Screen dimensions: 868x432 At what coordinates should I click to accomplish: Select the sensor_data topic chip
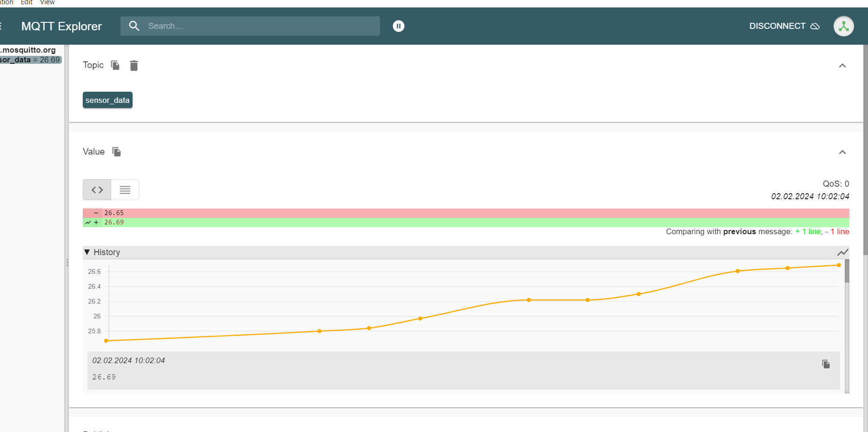click(107, 100)
